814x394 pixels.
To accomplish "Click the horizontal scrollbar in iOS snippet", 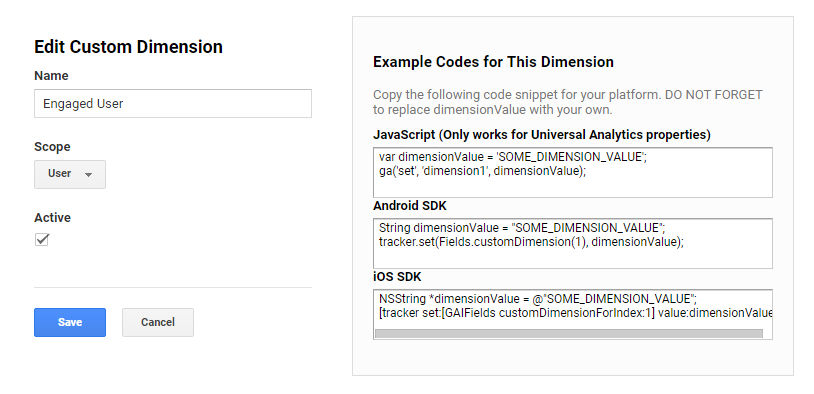I will pyautogui.click(x=568, y=333).
